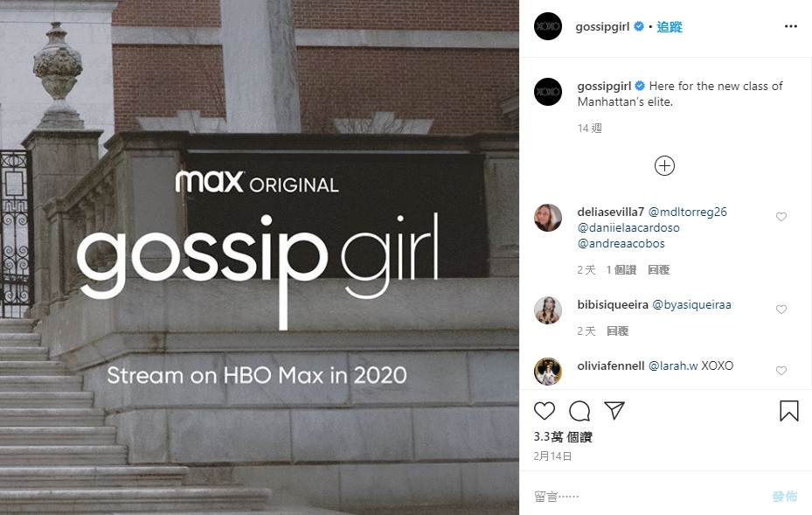This screenshot has width=812, height=515.
Task: Focus the 留言 comment input field
Action: tap(648, 497)
